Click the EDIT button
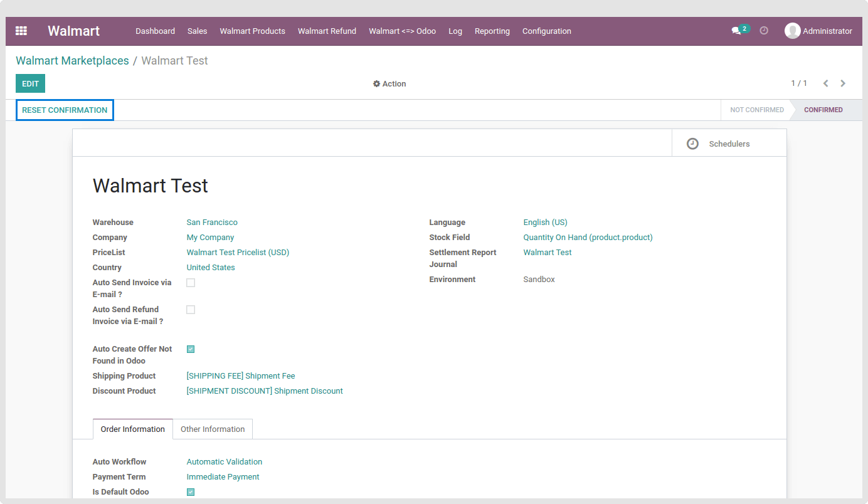The image size is (868, 504). (30, 83)
